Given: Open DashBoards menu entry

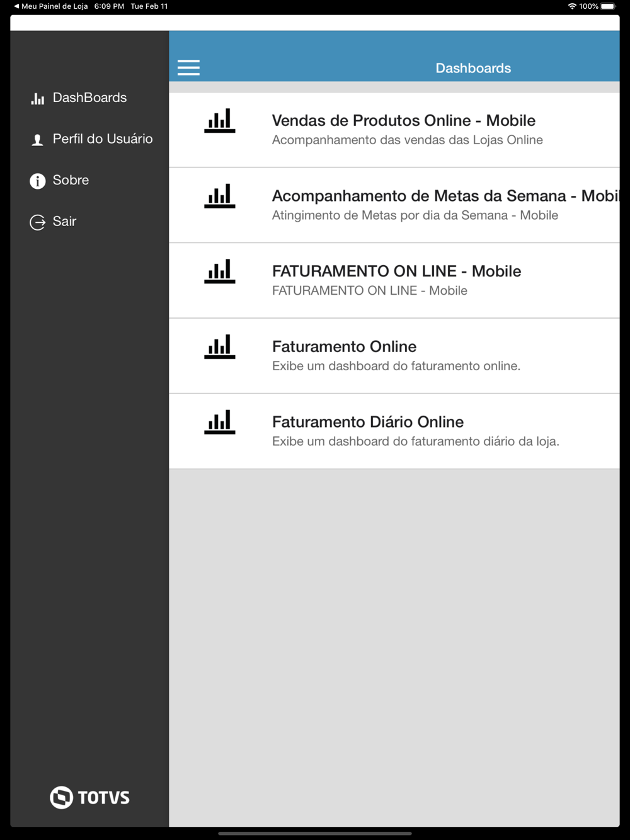Looking at the screenshot, I should [x=89, y=98].
